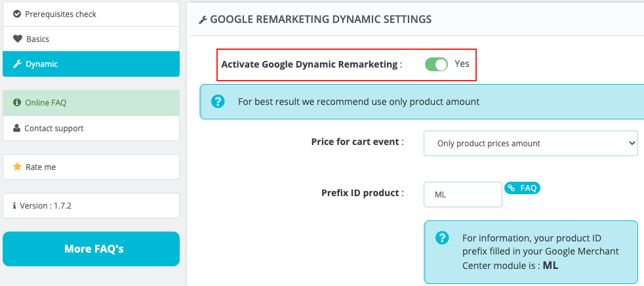Click the question icon in product ID info box
Viewport: 644px width, 286px height.
[x=442, y=237]
